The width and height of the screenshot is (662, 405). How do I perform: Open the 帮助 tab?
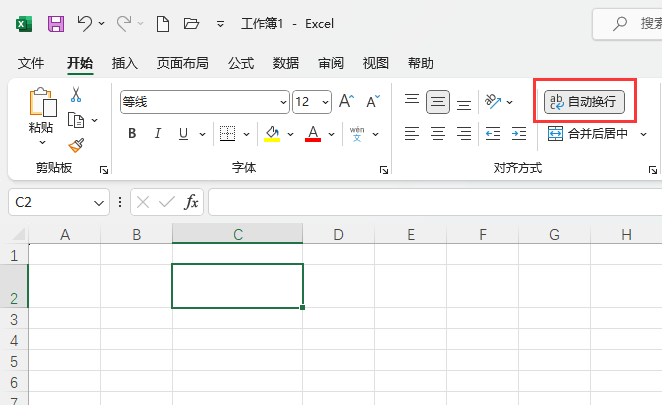pos(421,63)
